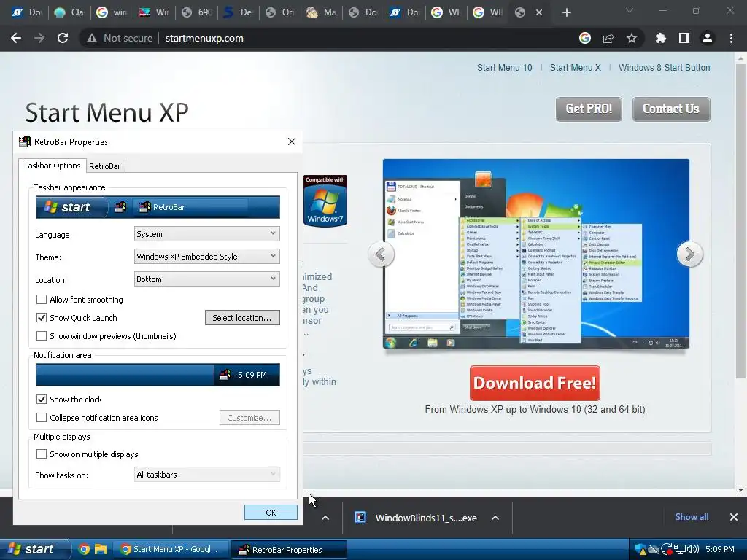Open the Chrome extensions puzzle icon
747x560 pixels.
[661, 38]
